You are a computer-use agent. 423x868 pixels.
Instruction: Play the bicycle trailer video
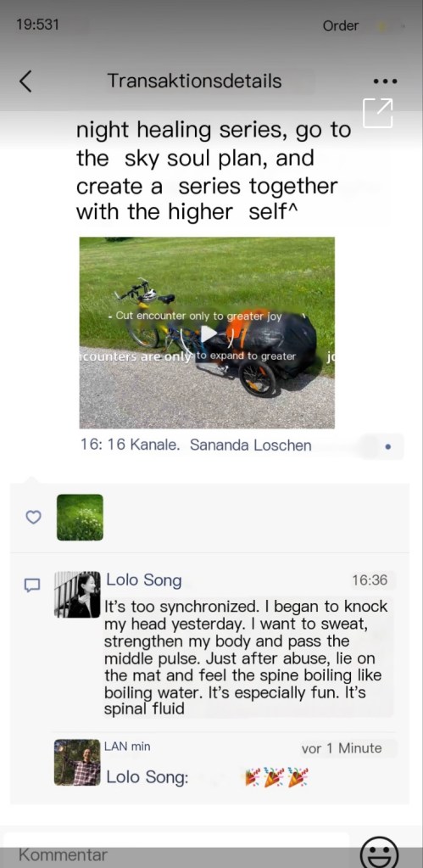(x=208, y=333)
